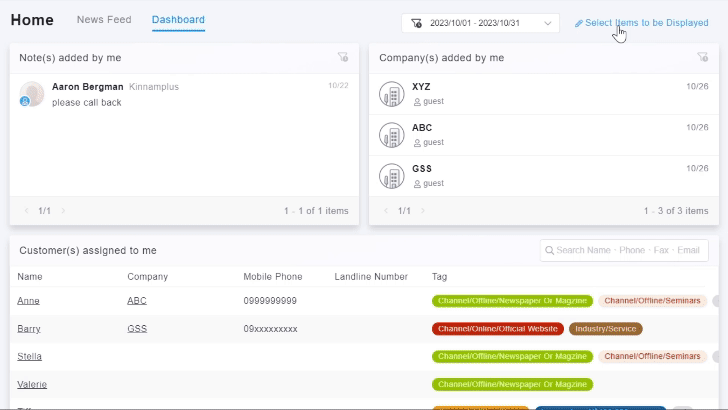
Task: Click Aaron Bergman's avatar picture
Action: point(31,94)
